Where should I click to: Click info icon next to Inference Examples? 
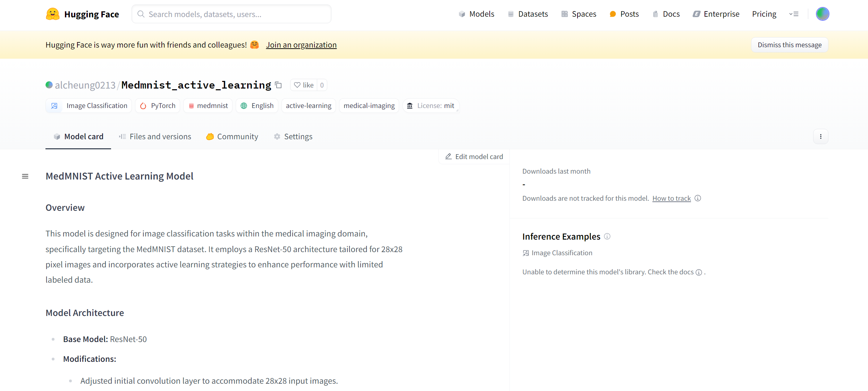607,236
